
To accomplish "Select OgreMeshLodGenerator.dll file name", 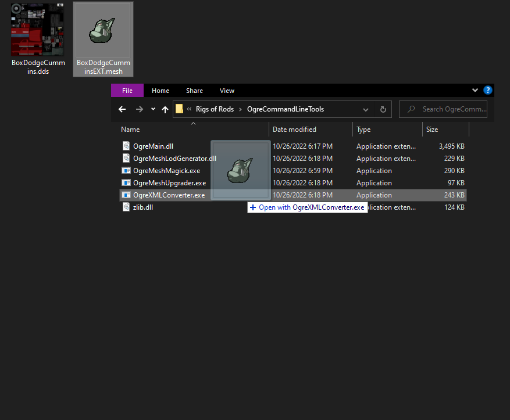I will 174,159.
